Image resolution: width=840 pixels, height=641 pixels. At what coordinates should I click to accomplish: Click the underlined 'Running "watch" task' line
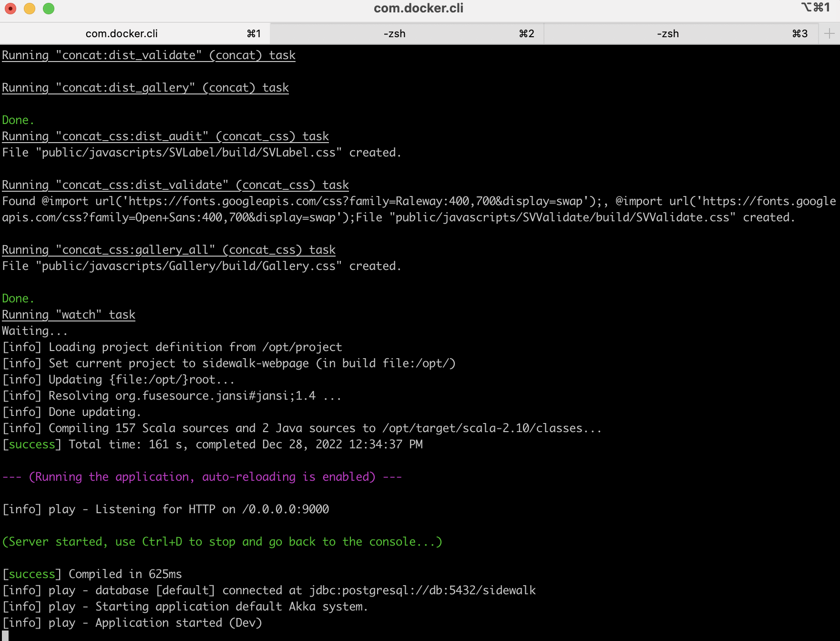pyautogui.click(x=68, y=314)
